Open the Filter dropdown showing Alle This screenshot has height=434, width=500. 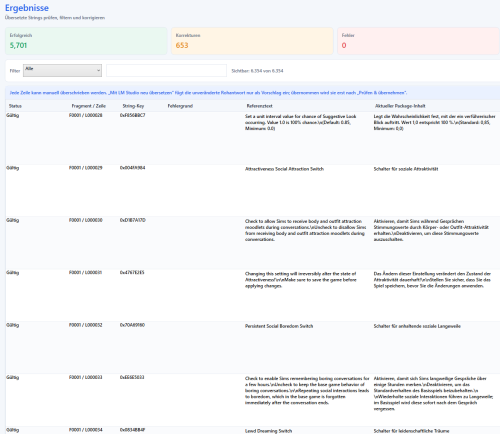pos(62,70)
